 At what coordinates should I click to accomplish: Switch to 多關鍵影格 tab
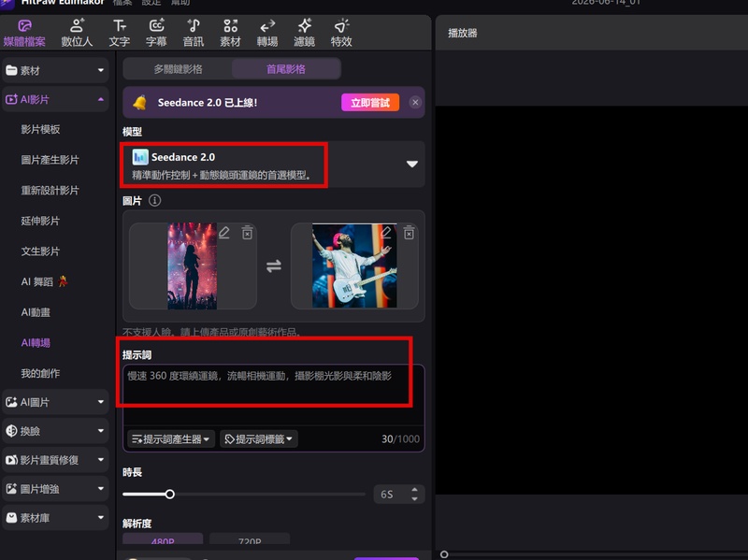tap(178, 69)
